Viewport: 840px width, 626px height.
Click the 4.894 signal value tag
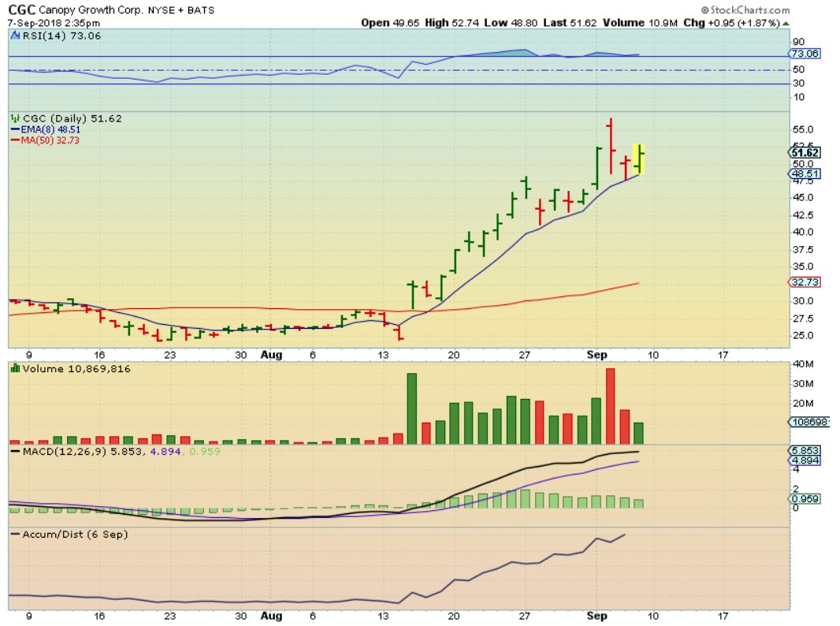tap(805, 460)
